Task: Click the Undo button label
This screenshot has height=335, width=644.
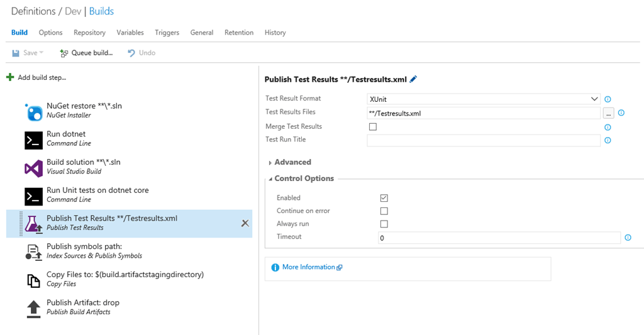Action: pyautogui.click(x=147, y=53)
